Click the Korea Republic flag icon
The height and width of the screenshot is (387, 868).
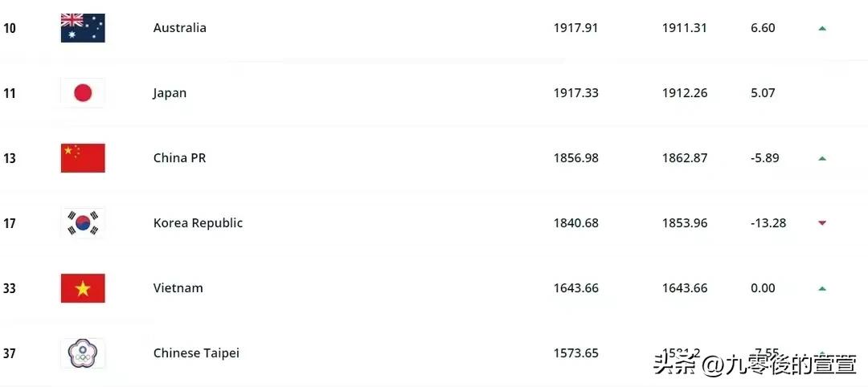point(83,223)
